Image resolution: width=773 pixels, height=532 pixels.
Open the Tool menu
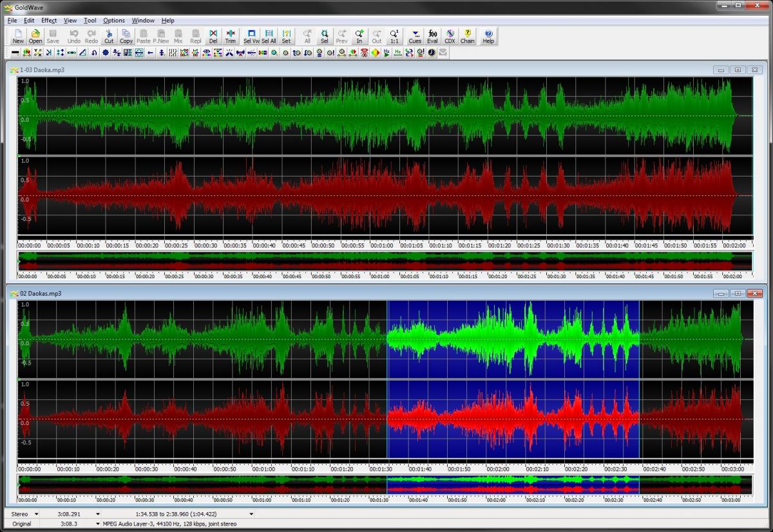(x=90, y=21)
